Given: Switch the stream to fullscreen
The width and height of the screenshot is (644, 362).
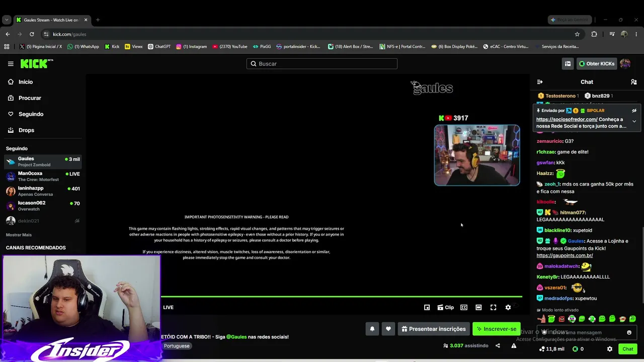Looking at the screenshot, I should point(494,308).
